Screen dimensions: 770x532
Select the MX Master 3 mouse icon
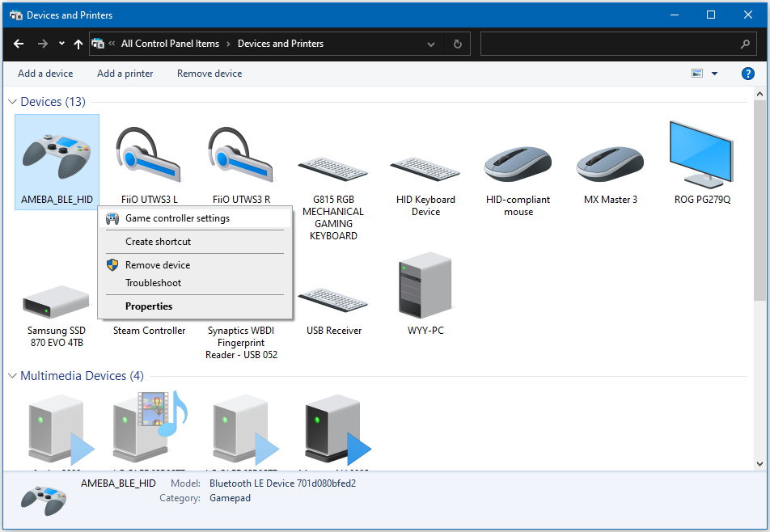[611, 163]
